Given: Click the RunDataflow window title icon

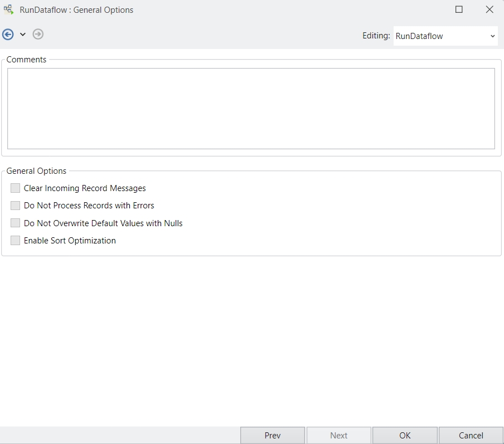Looking at the screenshot, I should 9,9.
